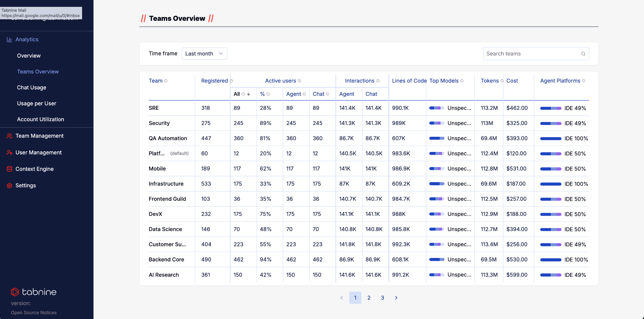This screenshot has width=644, height=319.
Task: Open Usage per User page
Action: [37, 104]
